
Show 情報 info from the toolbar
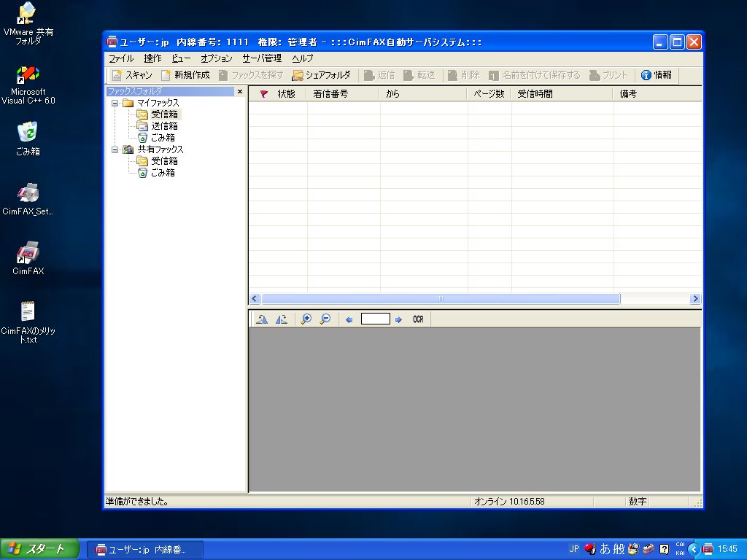[657, 75]
